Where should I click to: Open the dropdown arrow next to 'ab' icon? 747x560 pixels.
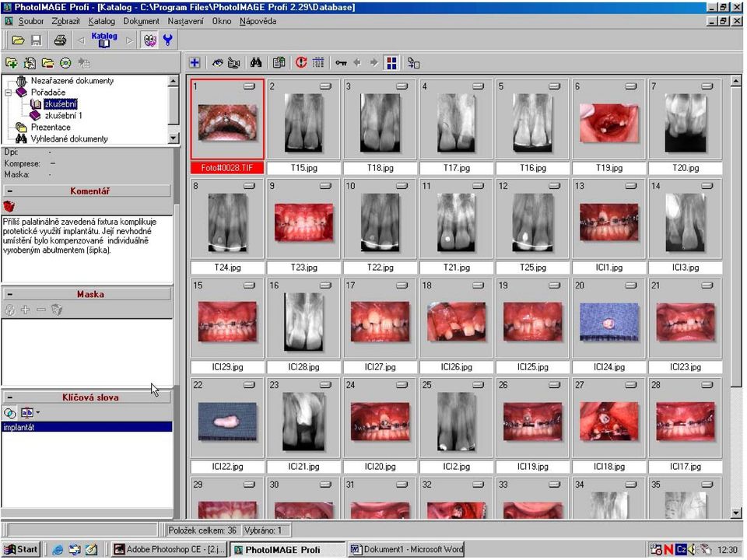pyautogui.click(x=38, y=413)
